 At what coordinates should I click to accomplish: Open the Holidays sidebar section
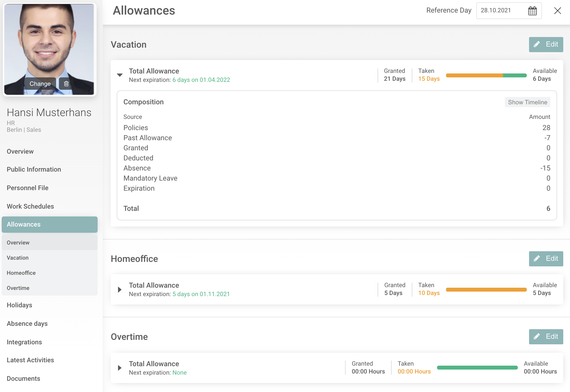tap(19, 305)
